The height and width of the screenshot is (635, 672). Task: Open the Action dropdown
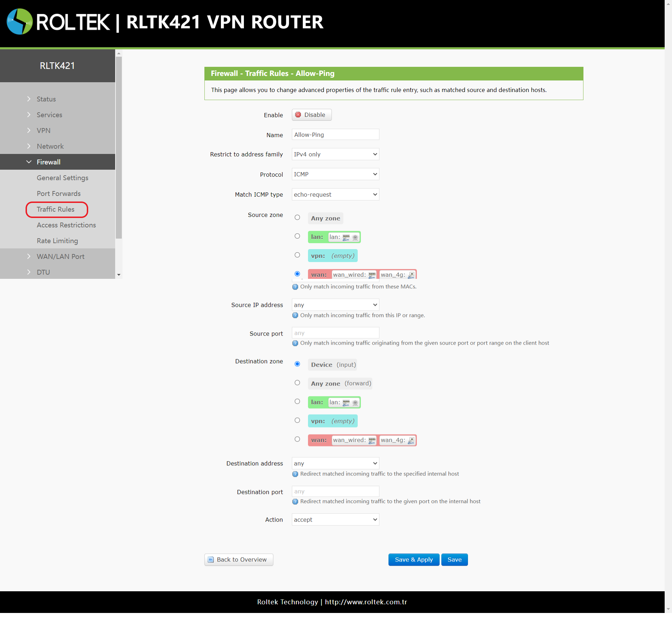(x=335, y=520)
